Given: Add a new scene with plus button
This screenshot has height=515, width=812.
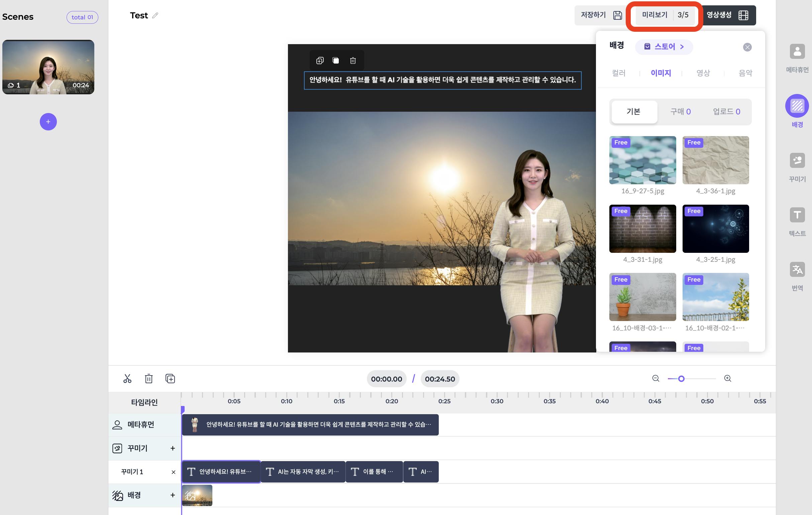Looking at the screenshot, I should (48, 122).
